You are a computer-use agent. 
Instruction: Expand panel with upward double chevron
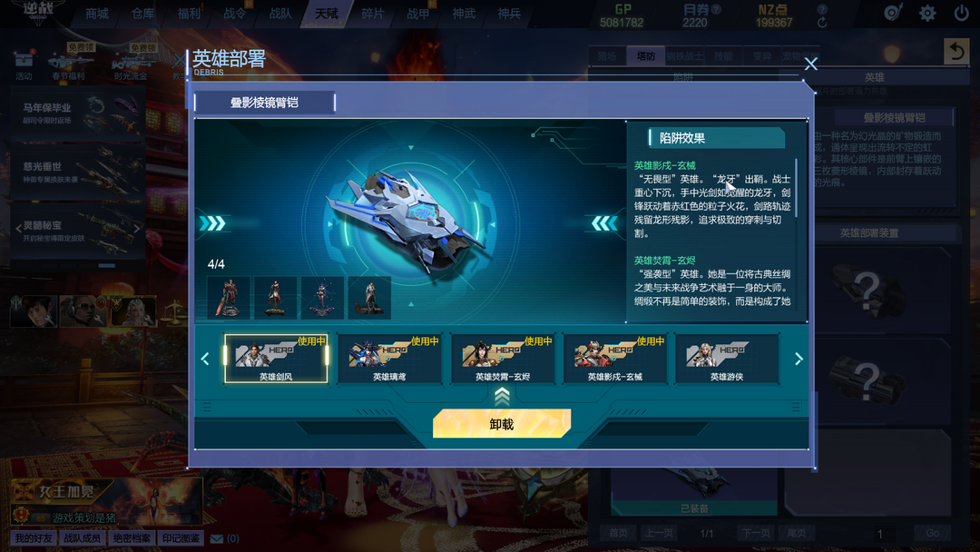click(502, 396)
